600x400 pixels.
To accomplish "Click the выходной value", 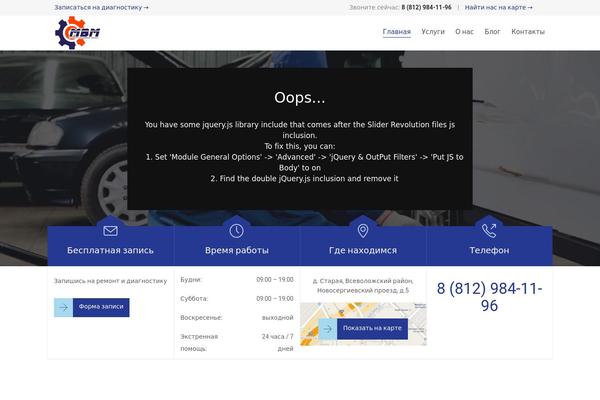I will [x=277, y=318].
